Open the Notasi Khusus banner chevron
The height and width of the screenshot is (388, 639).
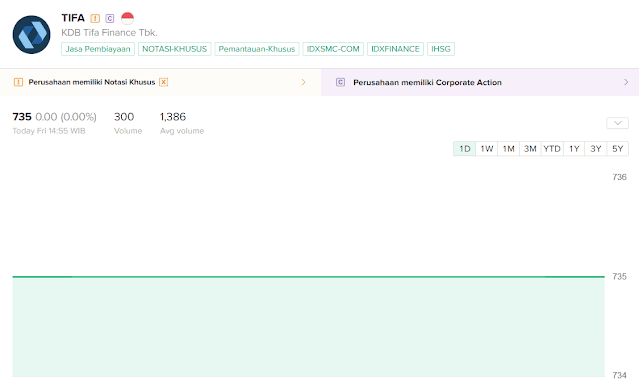tap(304, 82)
